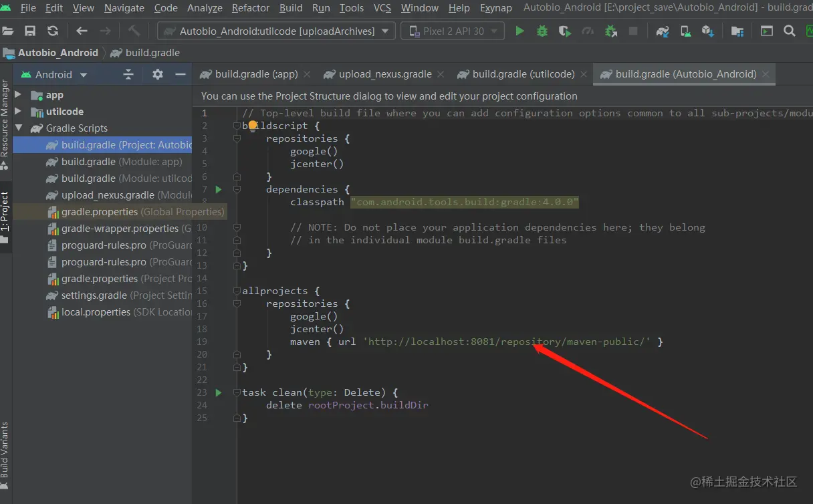813x504 pixels.
Task: Navigate back with the left arrow
Action: [82, 31]
